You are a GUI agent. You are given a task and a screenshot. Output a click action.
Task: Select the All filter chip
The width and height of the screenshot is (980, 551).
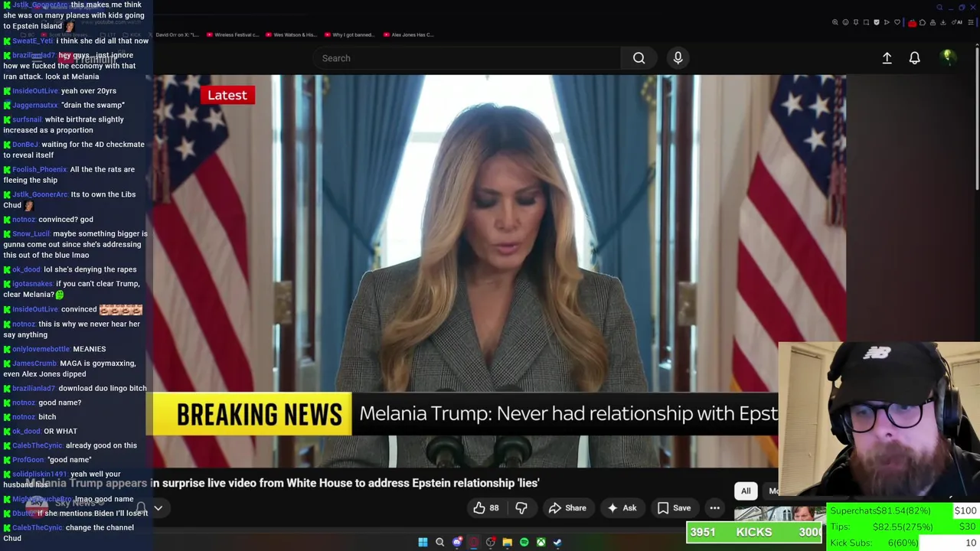click(746, 491)
